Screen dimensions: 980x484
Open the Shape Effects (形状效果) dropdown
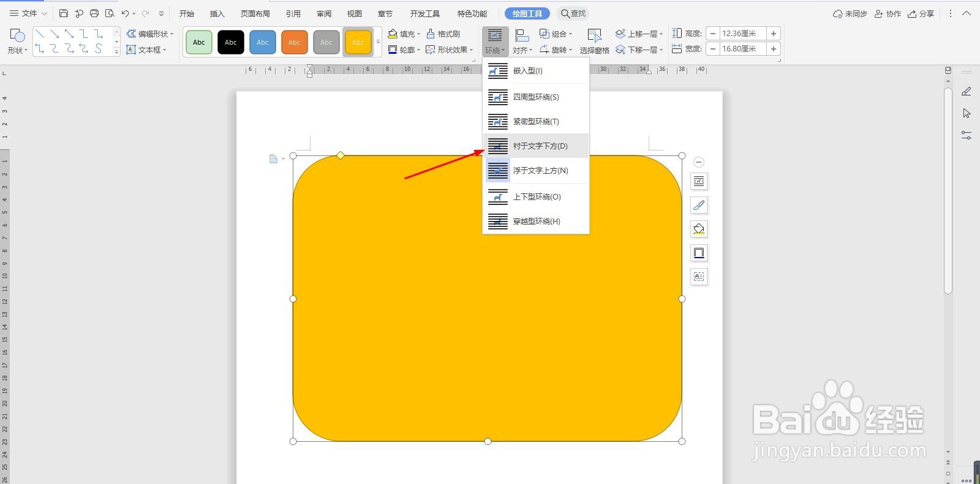[450, 50]
